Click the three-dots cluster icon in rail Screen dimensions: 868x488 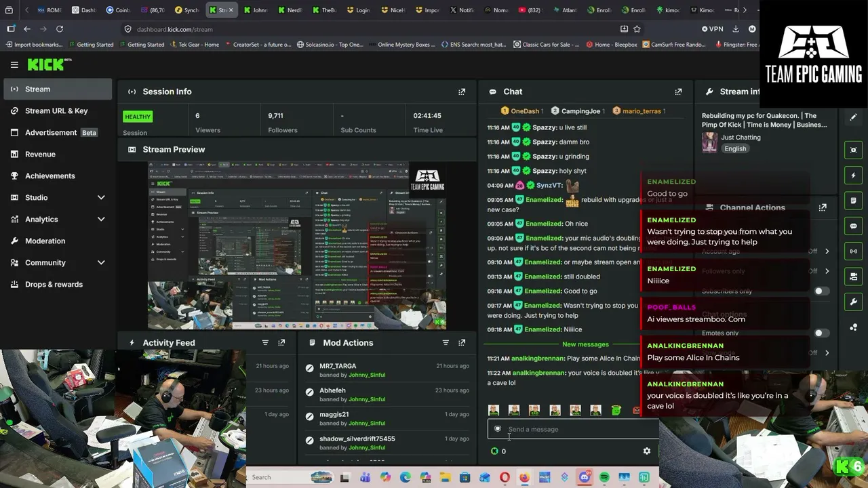point(853,327)
